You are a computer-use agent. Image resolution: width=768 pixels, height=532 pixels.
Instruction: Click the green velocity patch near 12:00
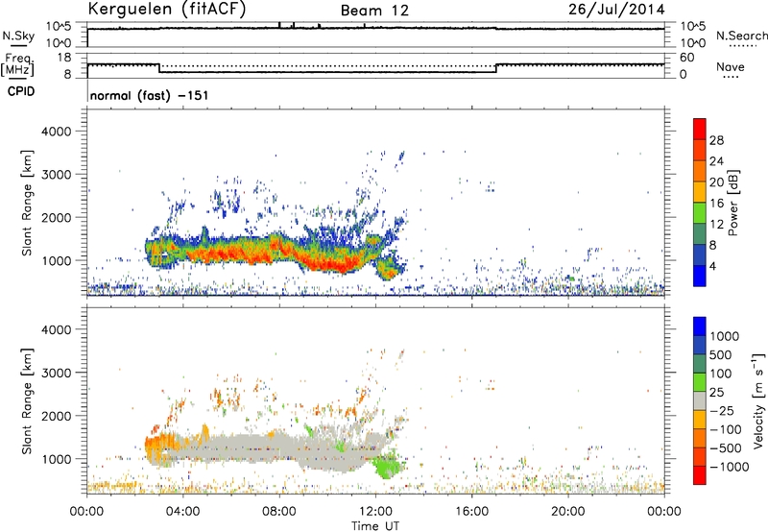[x=387, y=465]
